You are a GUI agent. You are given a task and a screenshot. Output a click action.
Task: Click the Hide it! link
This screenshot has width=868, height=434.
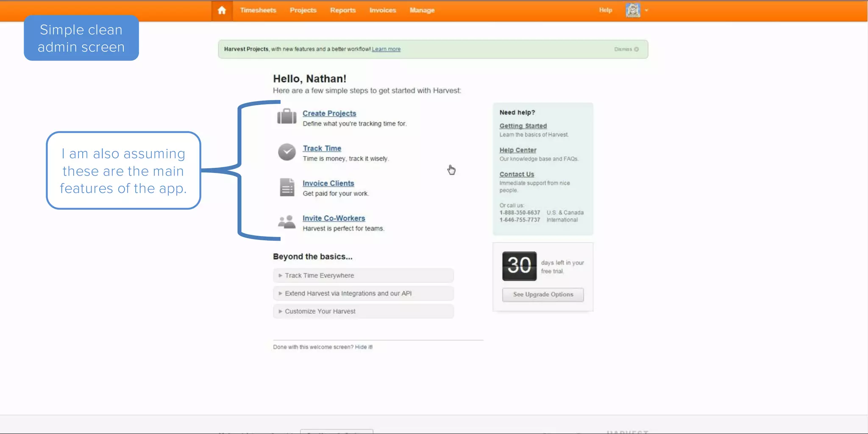pyautogui.click(x=364, y=347)
